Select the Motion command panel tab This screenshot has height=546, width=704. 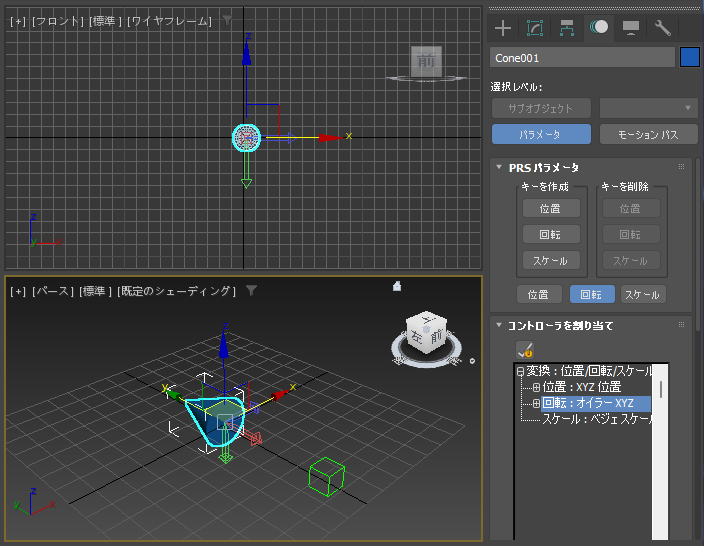coord(599,27)
